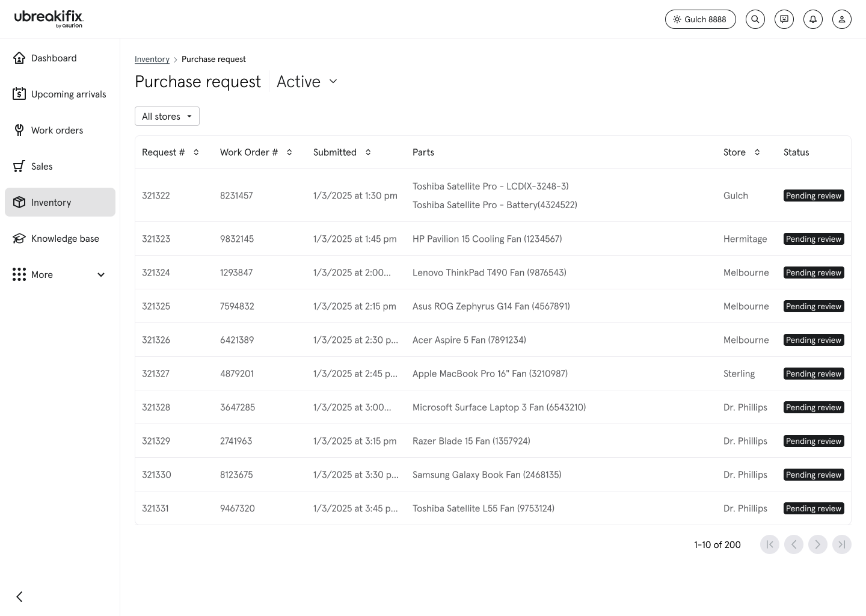Open Work orders in sidebar

tap(60, 130)
